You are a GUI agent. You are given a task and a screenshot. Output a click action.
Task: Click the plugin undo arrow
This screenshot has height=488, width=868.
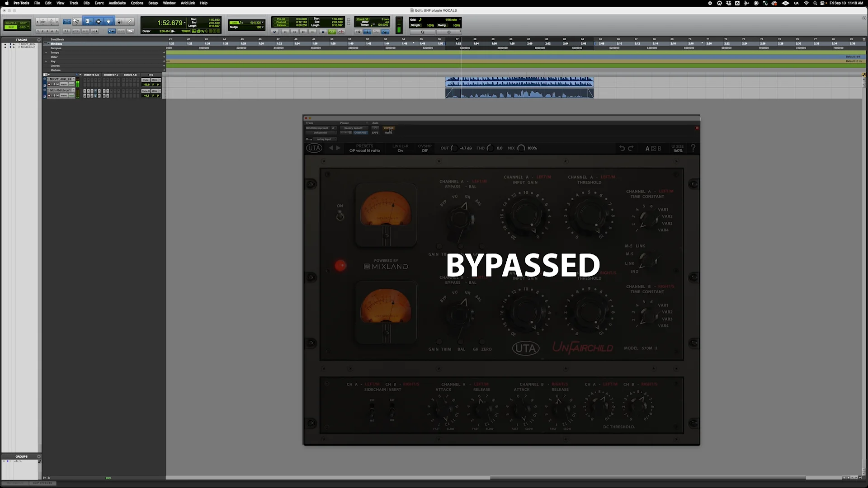tap(622, 148)
